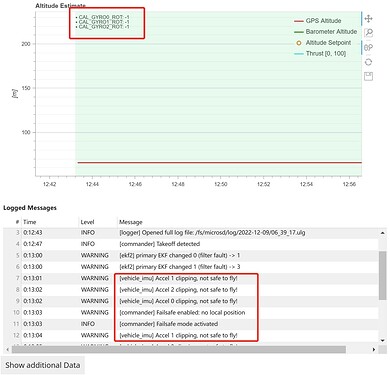This screenshot has height=375, width=390.
Task: Click the horizontal scroll left arrow
Action: (x=7, y=349)
